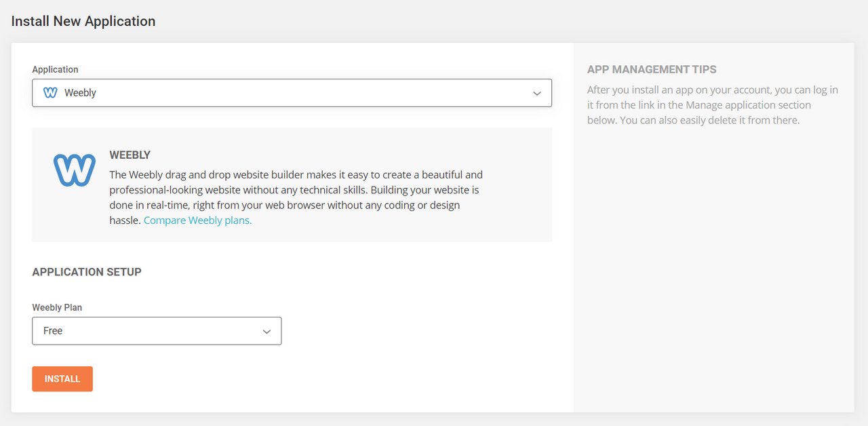Click the small Weebly icon in Application field
The height and width of the screenshot is (426, 868).
[50, 93]
